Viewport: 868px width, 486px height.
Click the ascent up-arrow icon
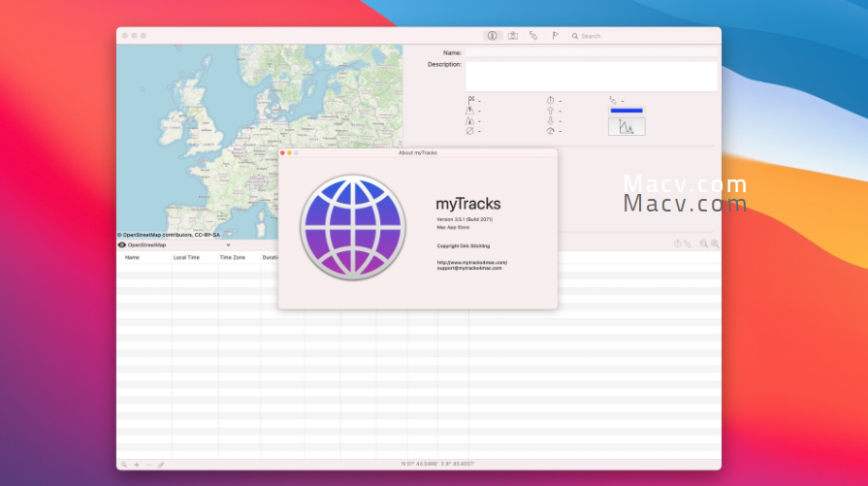tap(550, 111)
